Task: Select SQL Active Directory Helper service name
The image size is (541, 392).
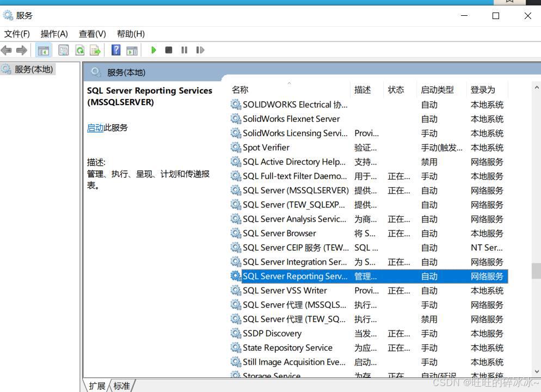Action: [294, 162]
